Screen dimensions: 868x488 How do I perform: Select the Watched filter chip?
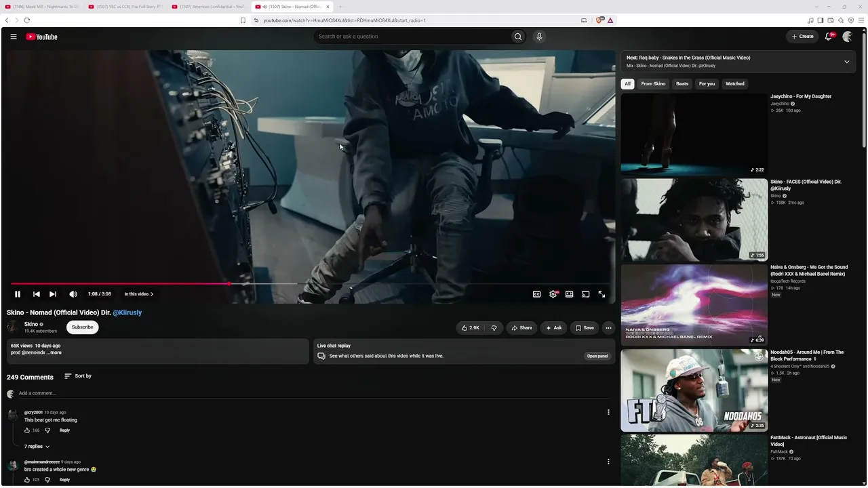(x=735, y=84)
